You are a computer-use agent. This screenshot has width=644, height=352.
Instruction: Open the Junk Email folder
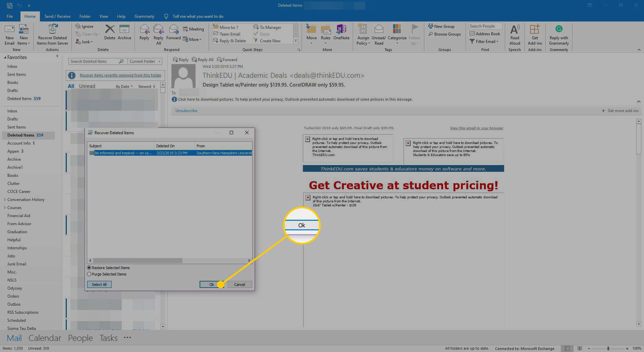[17, 264]
